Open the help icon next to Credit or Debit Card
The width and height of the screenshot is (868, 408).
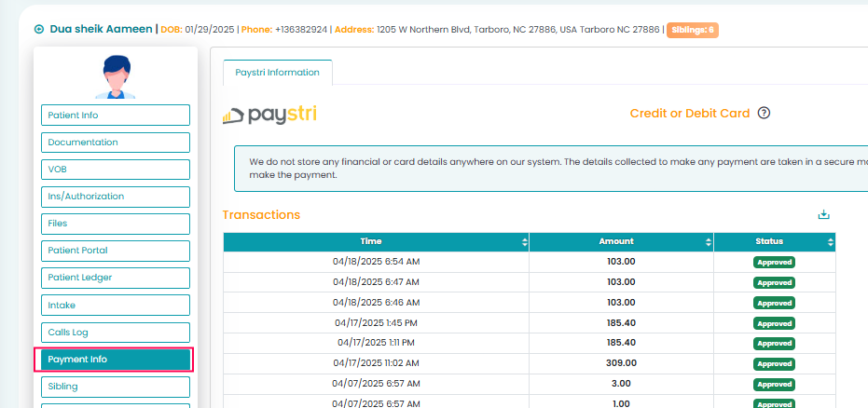click(x=764, y=114)
